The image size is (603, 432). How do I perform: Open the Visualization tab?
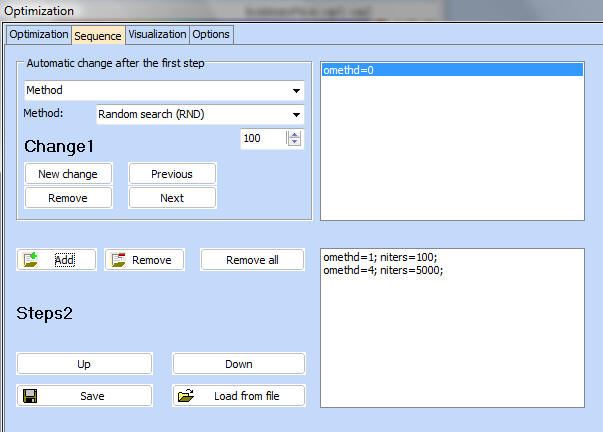156,34
